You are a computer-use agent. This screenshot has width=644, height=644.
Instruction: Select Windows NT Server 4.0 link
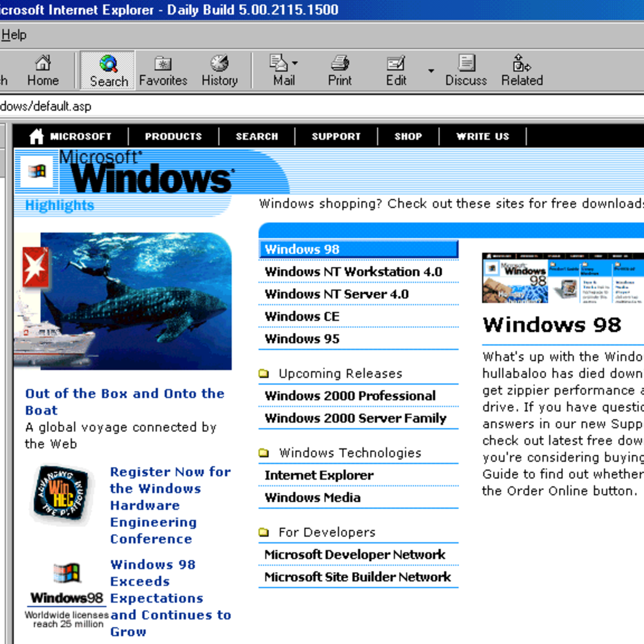336,294
